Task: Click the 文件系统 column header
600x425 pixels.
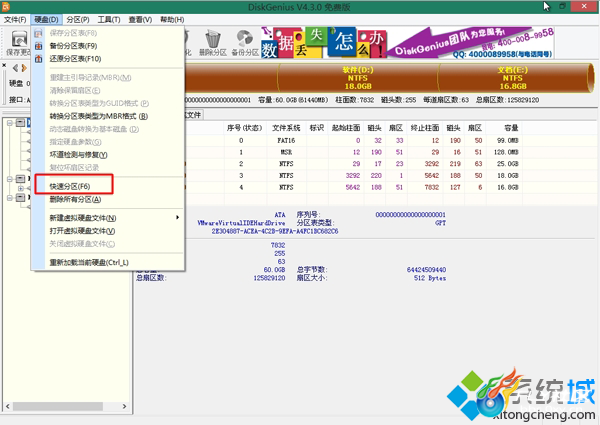Action: coord(286,128)
